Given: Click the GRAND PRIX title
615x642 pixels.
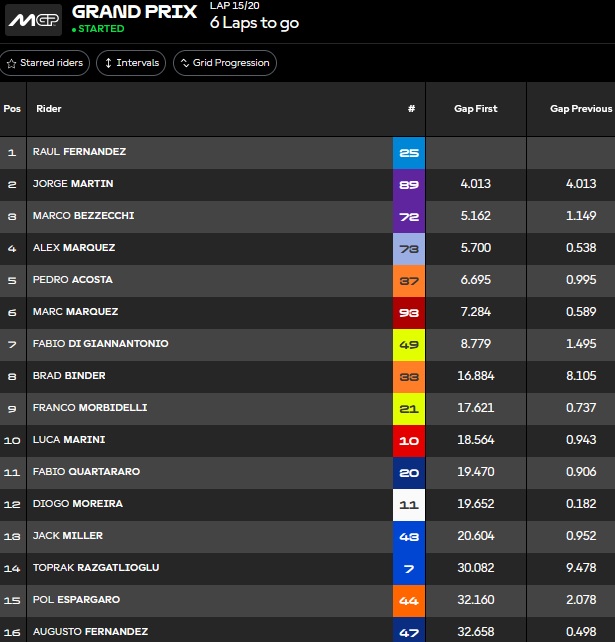Looking at the screenshot, I should click(x=134, y=11).
